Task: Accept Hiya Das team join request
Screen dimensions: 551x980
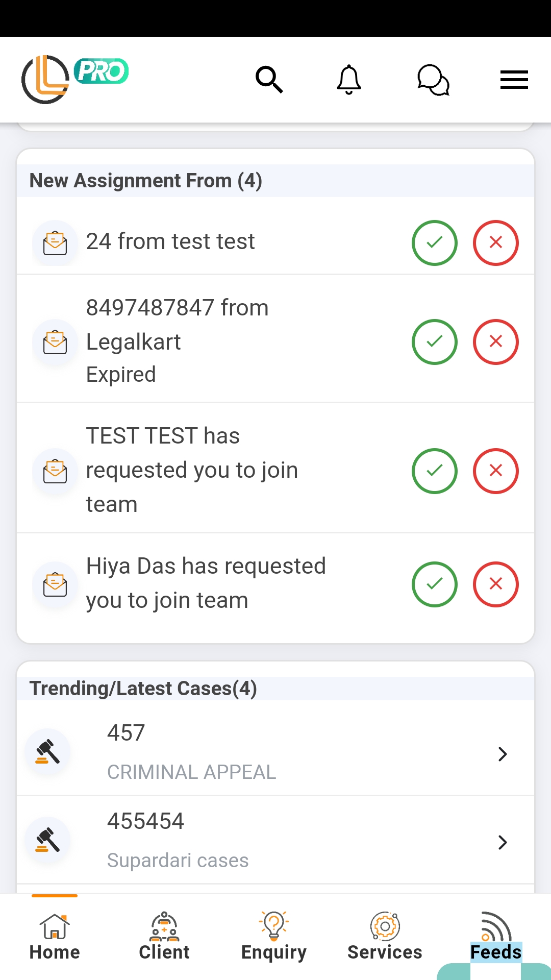Action: point(434,584)
